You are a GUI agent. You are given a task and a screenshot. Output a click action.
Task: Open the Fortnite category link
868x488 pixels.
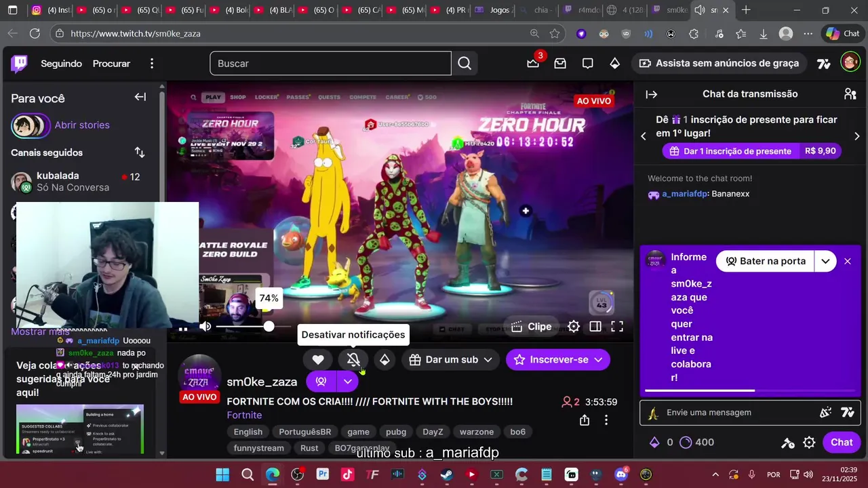coord(244,415)
